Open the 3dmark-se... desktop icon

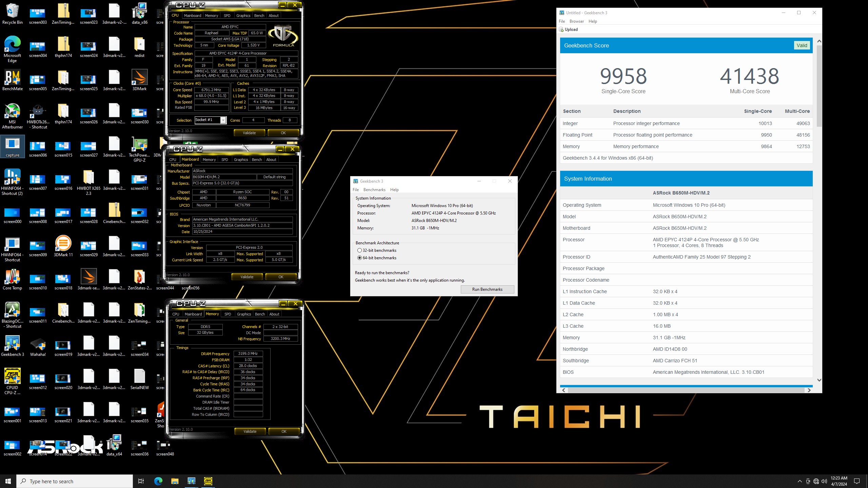pos(88,280)
